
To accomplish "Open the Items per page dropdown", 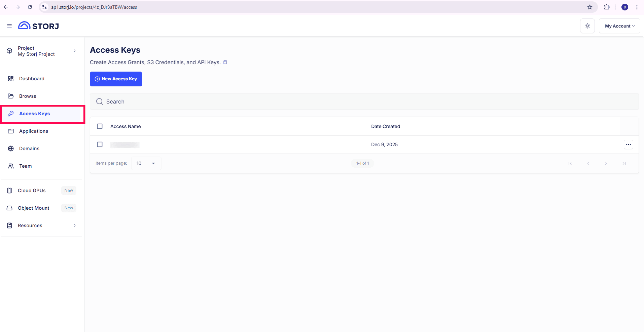I will click(145, 163).
